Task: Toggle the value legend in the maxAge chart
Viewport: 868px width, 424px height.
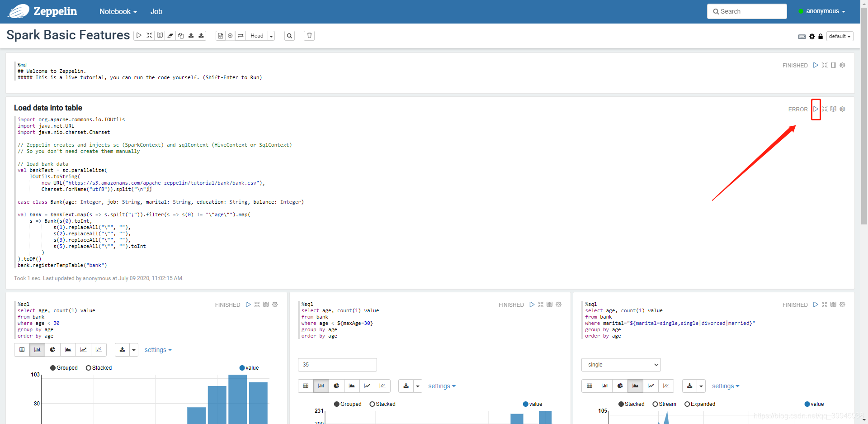Action: tap(533, 404)
